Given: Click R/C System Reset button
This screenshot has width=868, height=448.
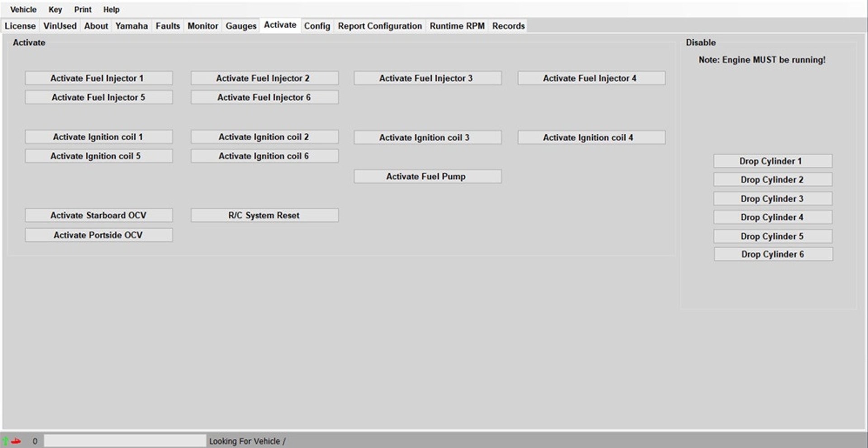Looking at the screenshot, I should tap(264, 215).
